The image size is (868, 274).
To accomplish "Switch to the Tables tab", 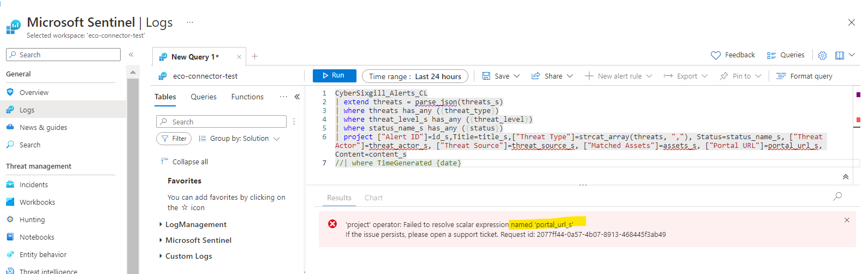I will click(x=165, y=97).
